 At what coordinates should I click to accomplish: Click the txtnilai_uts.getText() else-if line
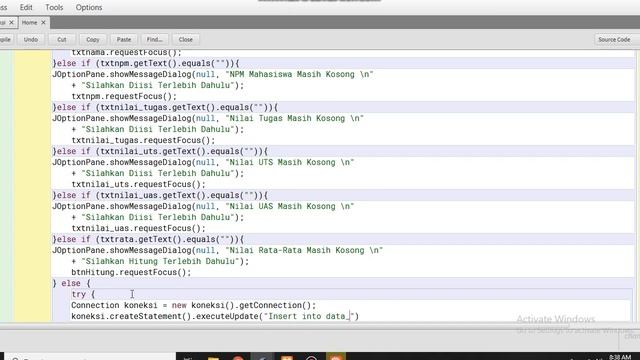click(x=160, y=151)
